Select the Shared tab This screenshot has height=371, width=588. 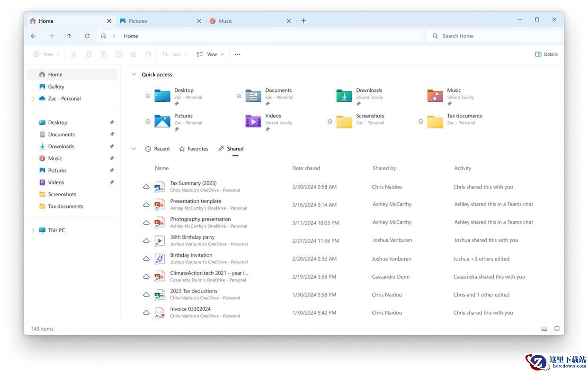[x=231, y=149]
